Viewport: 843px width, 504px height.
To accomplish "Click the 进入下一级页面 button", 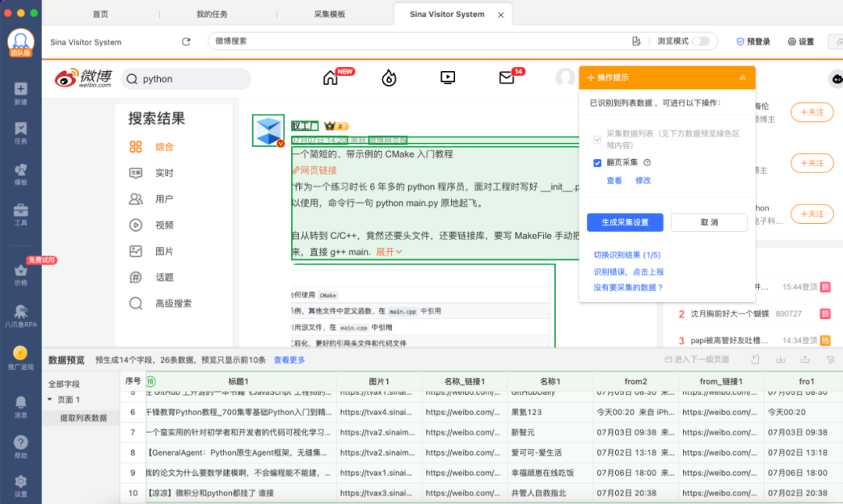I will 697,360.
